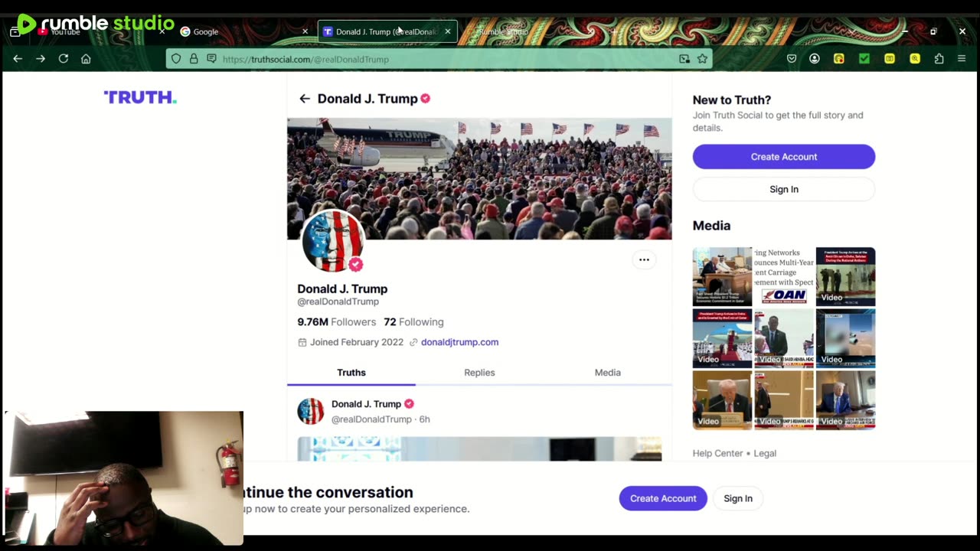Viewport: 980px width, 551px height.
Task: Click the 72 Following count
Action: pos(413,322)
